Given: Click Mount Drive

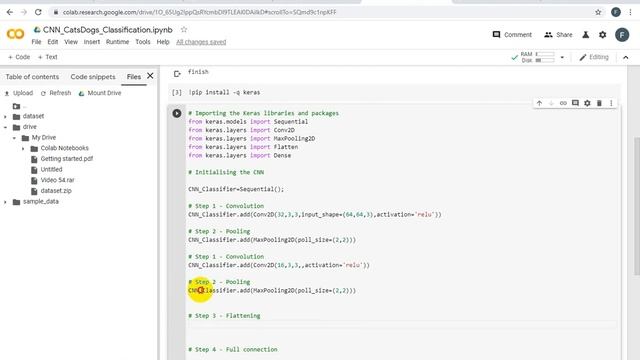Looking at the screenshot, I should click(100, 93).
